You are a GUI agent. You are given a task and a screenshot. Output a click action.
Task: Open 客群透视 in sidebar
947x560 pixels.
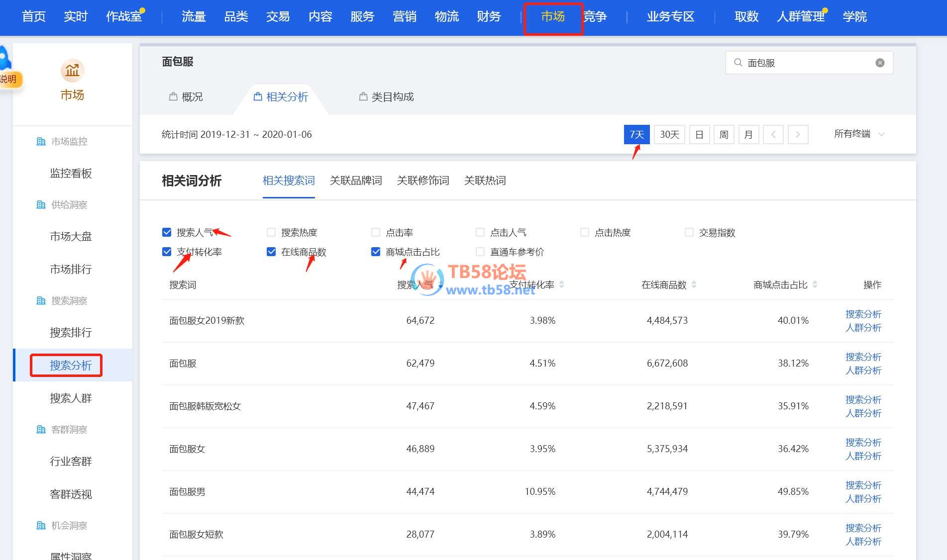tap(71, 494)
